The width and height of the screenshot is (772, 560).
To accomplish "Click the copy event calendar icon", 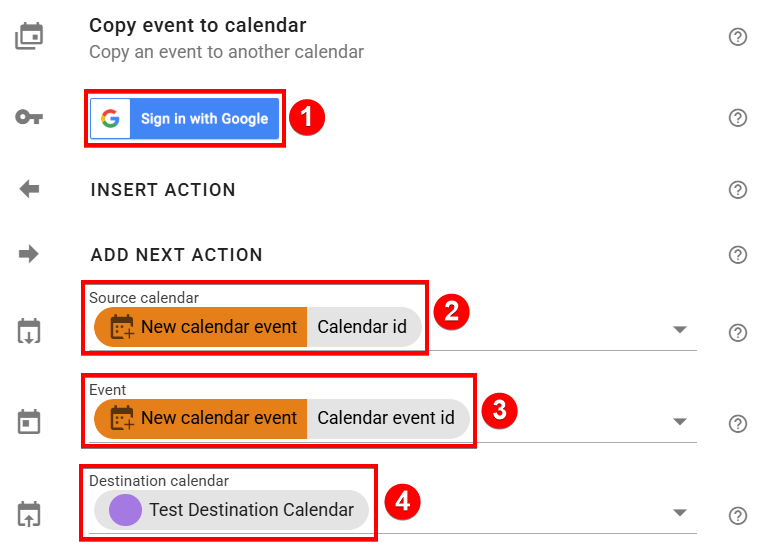I will pyautogui.click(x=29, y=37).
